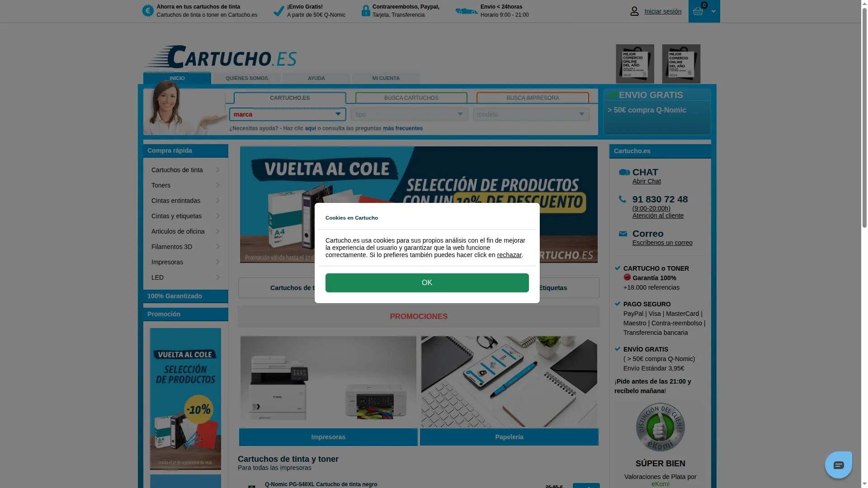Viewport: 868px width, 488px height.
Task: Click the envelope icon beside Correo
Action: (x=623, y=234)
